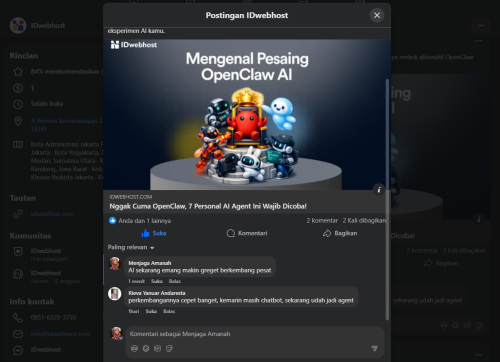Click the info icon on the post image

[379, 190]
